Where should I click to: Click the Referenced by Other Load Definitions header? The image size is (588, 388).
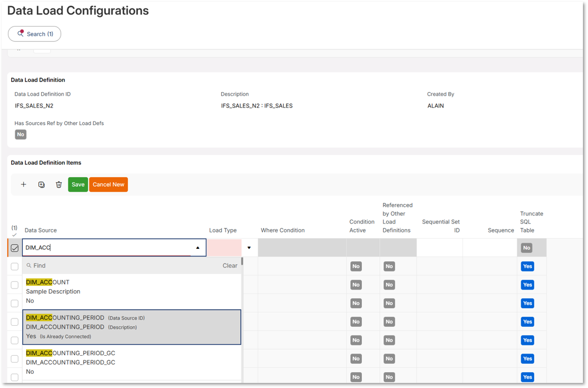pyautogui.click(x=397, y=218)
